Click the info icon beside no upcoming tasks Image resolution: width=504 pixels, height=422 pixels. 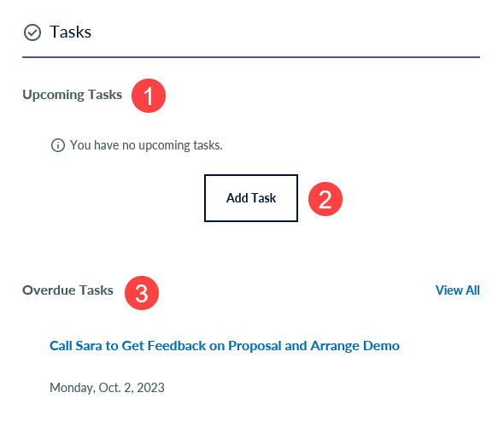[58, 145]
